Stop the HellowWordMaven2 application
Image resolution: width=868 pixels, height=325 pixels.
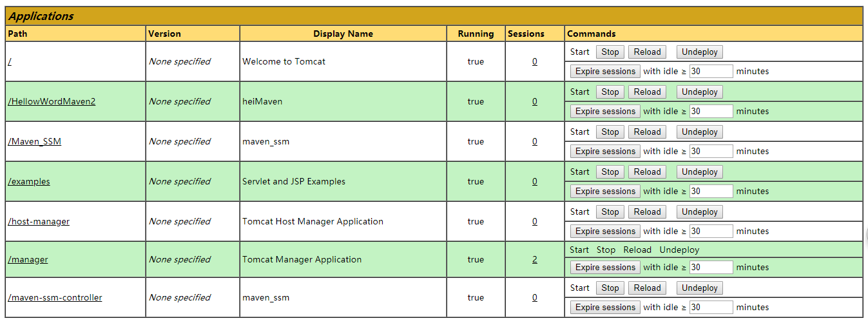pyautogui.click(x=610, y=92)
